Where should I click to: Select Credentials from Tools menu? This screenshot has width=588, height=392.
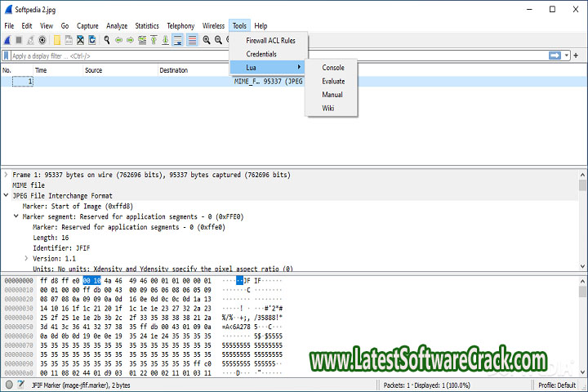(x=269, y=54)
